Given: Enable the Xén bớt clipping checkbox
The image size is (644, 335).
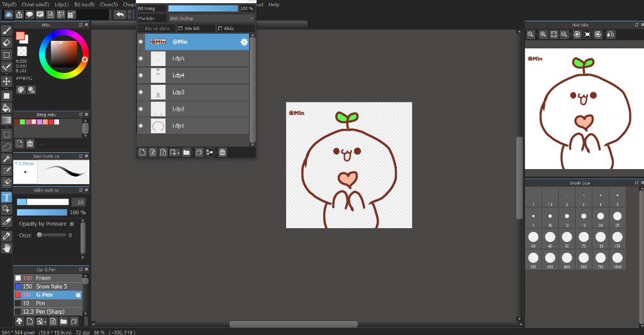Looking at the screenshot, I should point(180,28).
